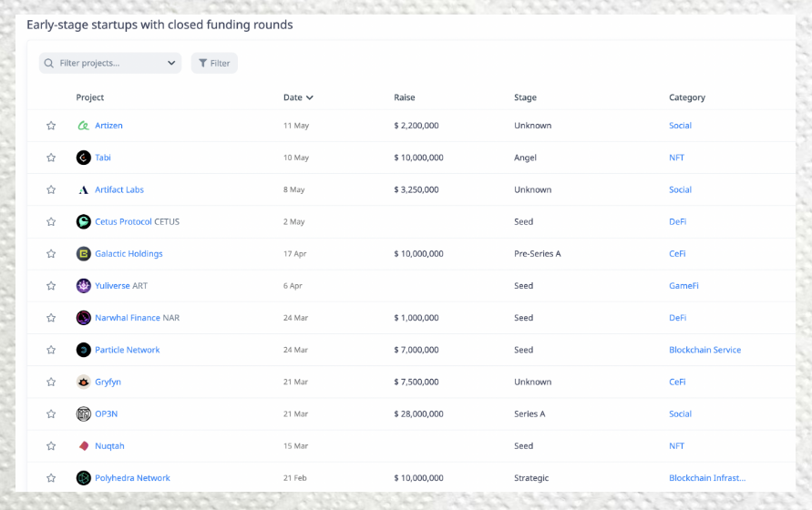This screenshot has height=510, width=812.
Task: Open Social category in Artifact Labs row
Action: [680, 189]
